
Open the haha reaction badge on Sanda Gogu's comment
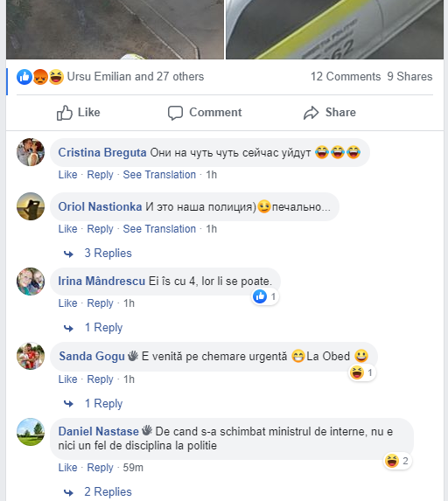coord(362,372)
